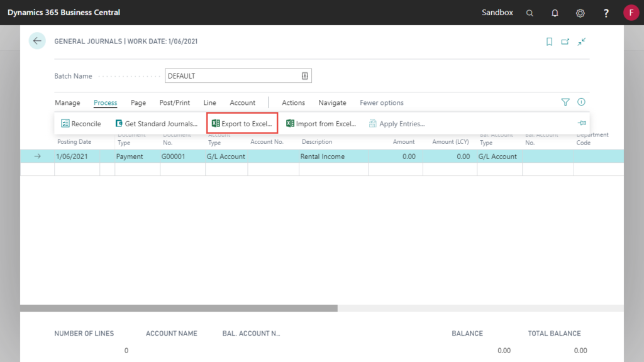The image size is (644, 362).
Task: Open the filter pane
Action: 565,102
